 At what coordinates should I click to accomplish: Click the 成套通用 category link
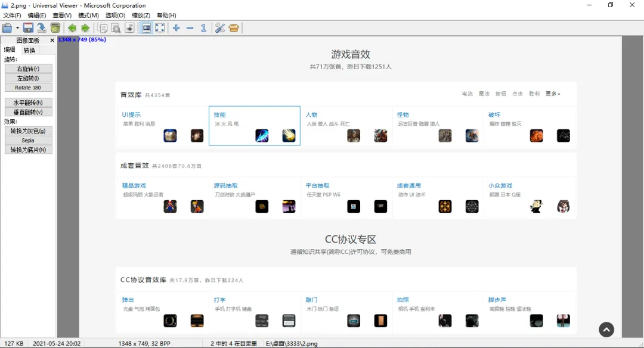408,185
